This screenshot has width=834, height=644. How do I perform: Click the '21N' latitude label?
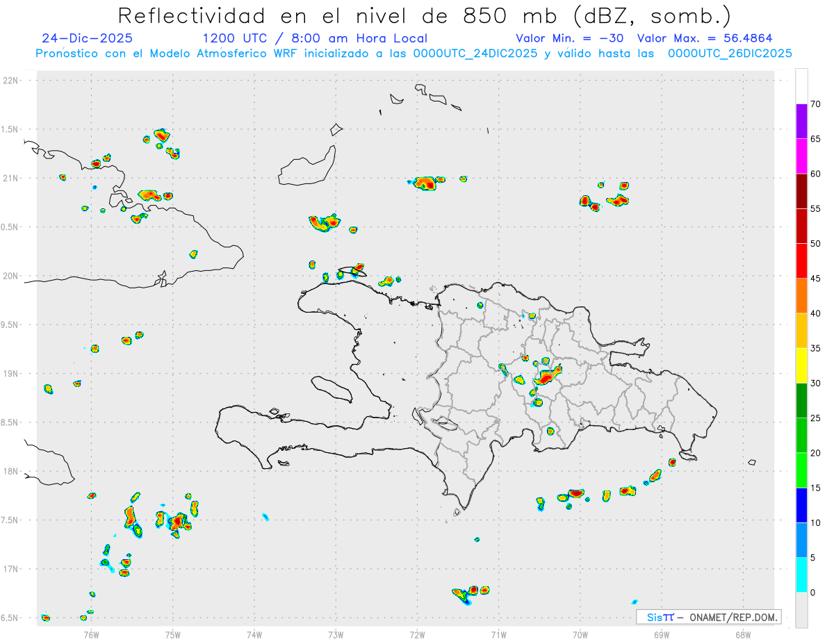point(11,179)
